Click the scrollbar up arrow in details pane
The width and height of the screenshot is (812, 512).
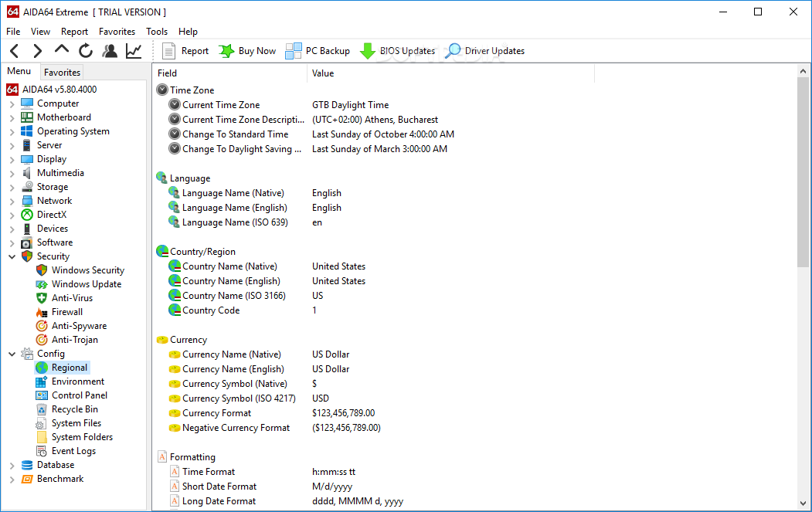(803, 72)
